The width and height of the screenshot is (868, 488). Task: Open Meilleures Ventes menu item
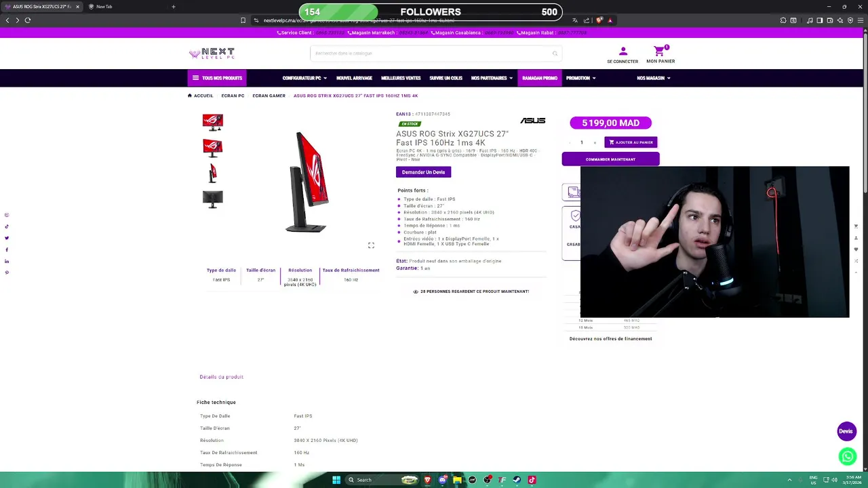pos(401,78)
